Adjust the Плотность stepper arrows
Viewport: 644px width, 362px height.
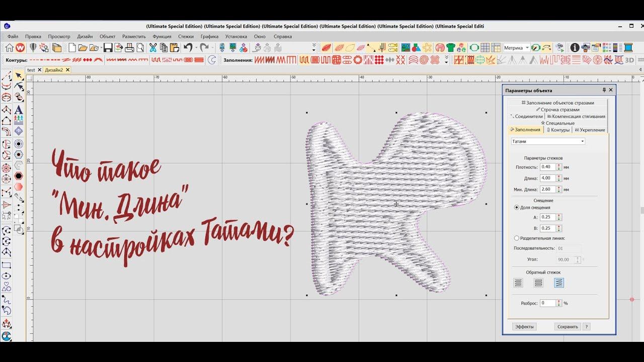[559, 167]
